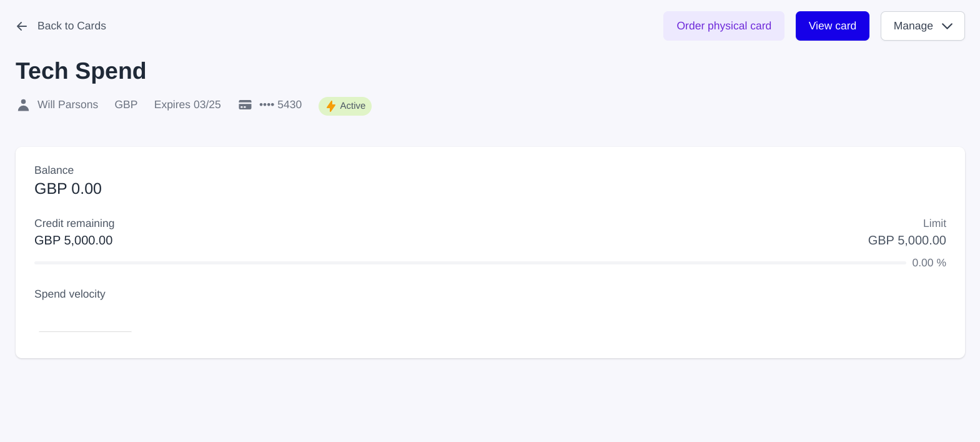
Task: Select the Balance amount GBP 0.00
Action: [x=68, y=189]
